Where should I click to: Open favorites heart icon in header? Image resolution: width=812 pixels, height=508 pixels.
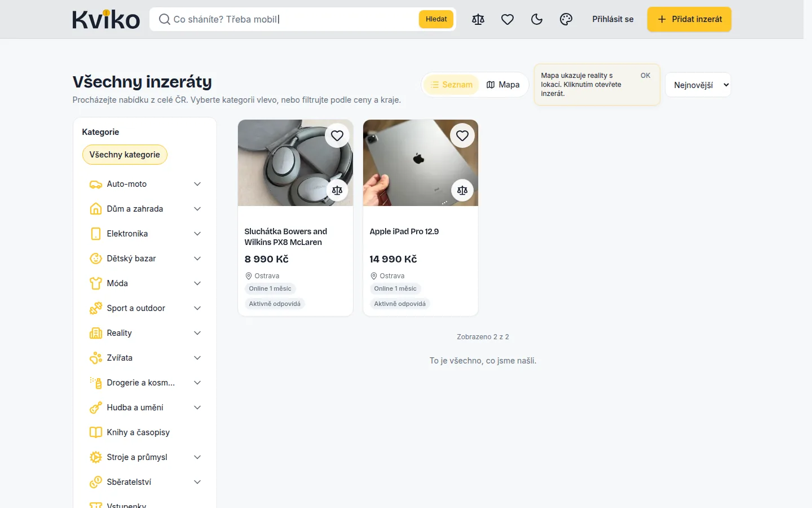tap(507, 19)
